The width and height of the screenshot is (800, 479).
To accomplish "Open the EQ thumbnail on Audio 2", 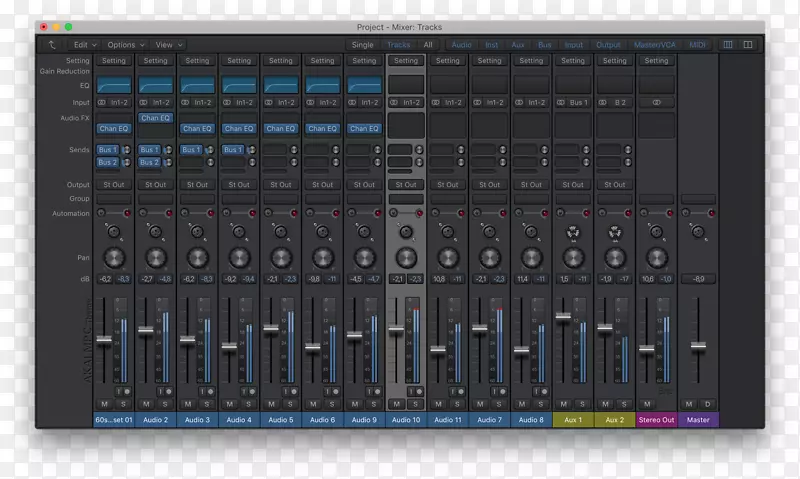I will tap(154, 87).
